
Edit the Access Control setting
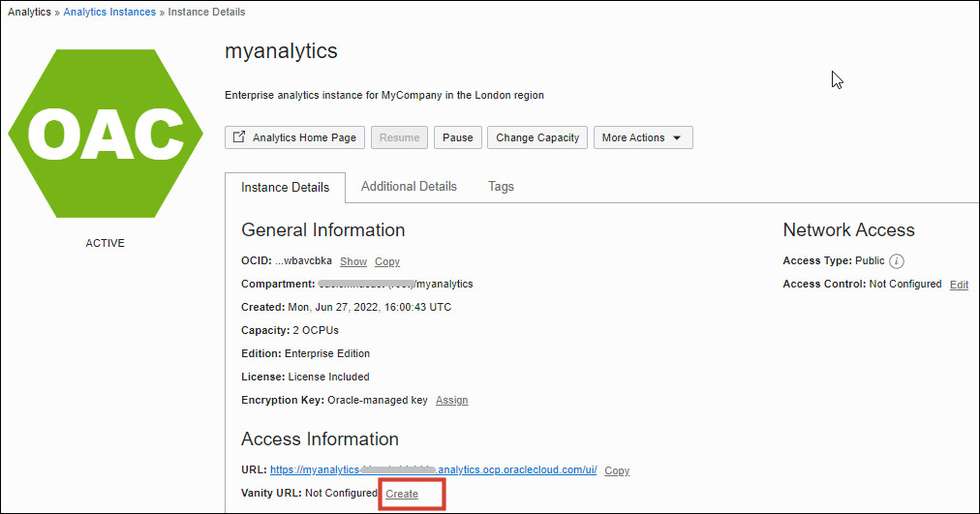click(x=959, y=285)
